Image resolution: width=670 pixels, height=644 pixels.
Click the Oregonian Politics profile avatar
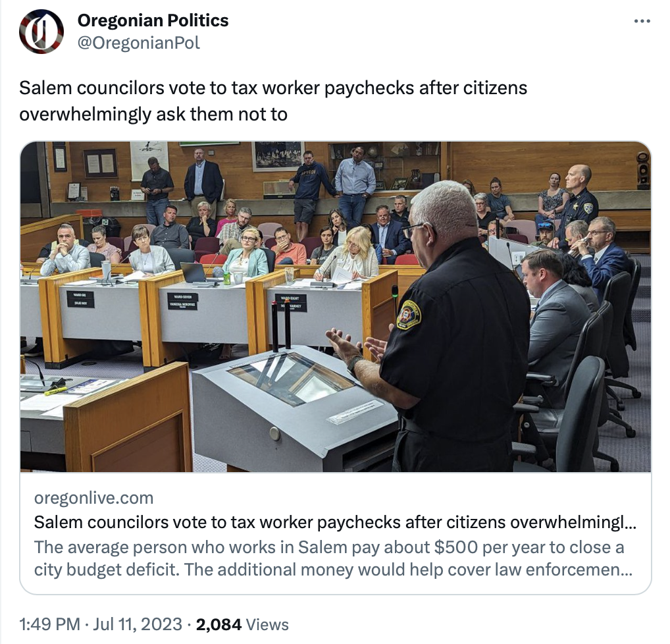[41, 32]
